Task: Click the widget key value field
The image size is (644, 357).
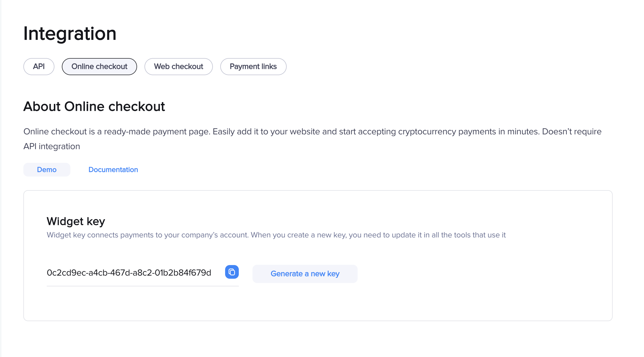Action: point(129,273)
